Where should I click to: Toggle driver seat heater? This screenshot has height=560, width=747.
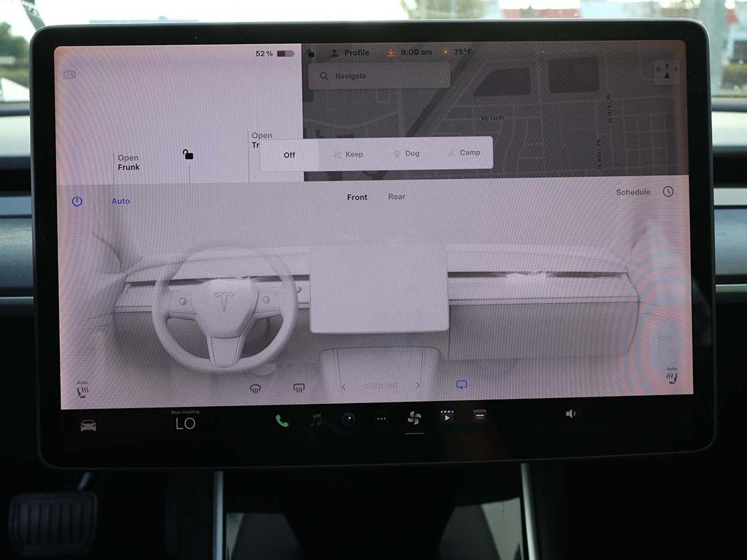pos(82,391)
